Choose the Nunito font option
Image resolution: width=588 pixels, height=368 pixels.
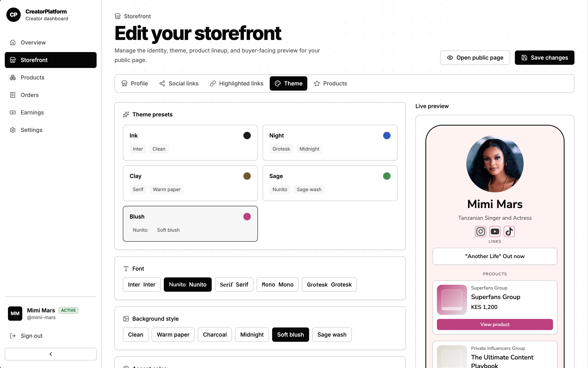click(x=188, y=285)
